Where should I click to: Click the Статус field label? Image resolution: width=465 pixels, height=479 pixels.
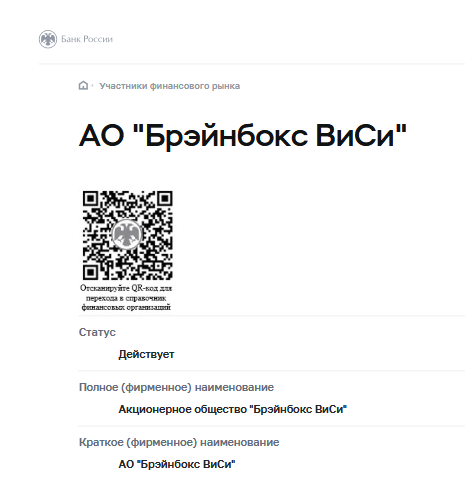(97, 332)
